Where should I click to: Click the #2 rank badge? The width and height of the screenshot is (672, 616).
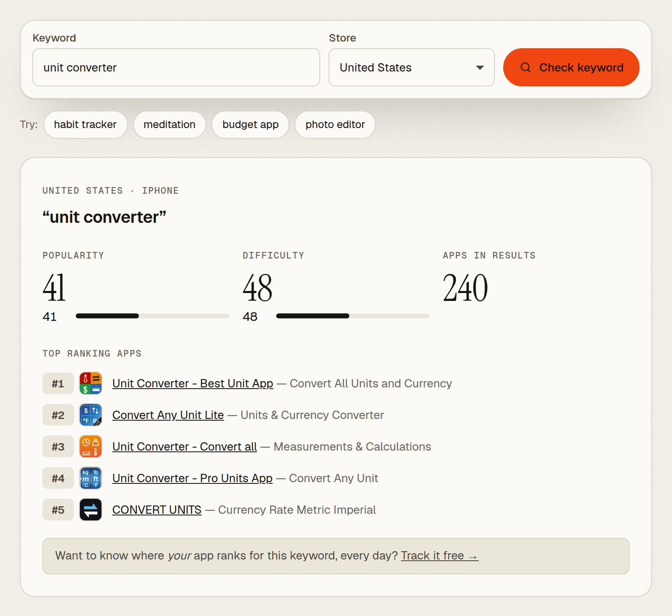tap(58, 415)
